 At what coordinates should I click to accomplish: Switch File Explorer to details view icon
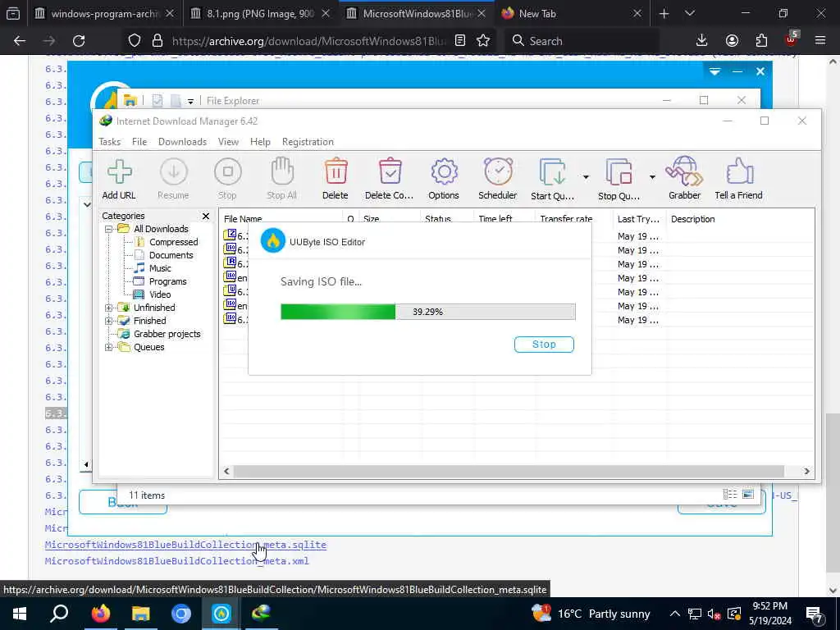tap(729, 495)
